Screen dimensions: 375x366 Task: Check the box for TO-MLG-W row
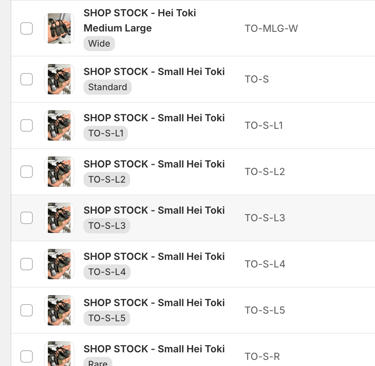26,28
